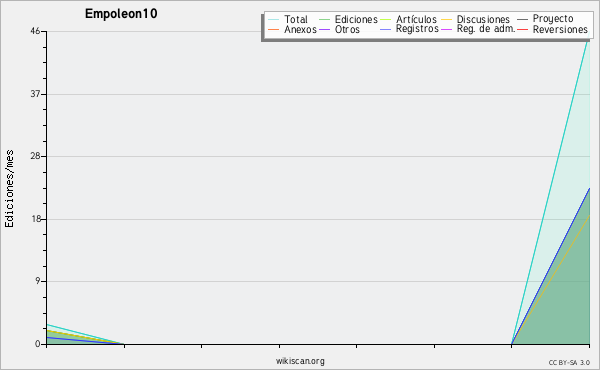Screen dimensions: 600x370
Task: Click the Reg. de adm. legend label
Action: (x=486, y=29)
